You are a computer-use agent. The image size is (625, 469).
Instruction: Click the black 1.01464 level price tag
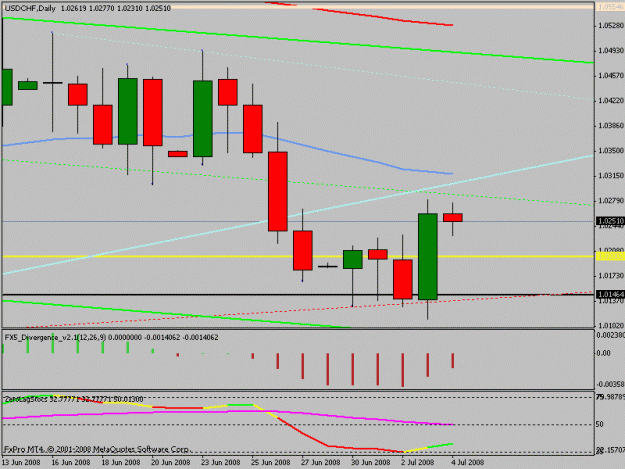pos(610,294)
